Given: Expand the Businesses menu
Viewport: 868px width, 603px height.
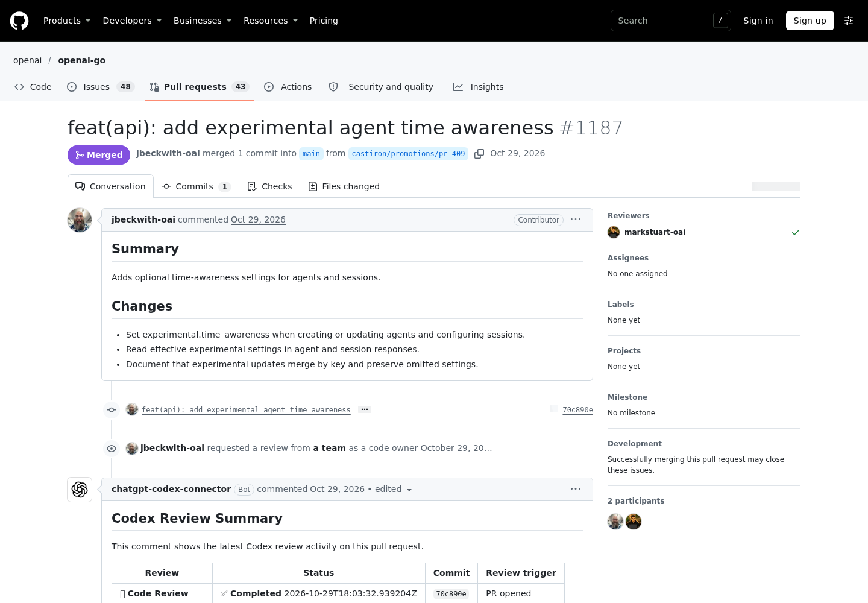Looking at the screenshot, I should [x=203, y=21].
